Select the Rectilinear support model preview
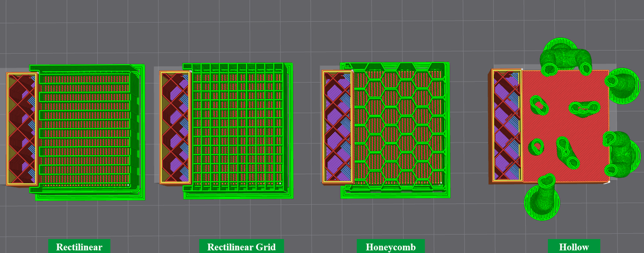 (x=75, y=133)
